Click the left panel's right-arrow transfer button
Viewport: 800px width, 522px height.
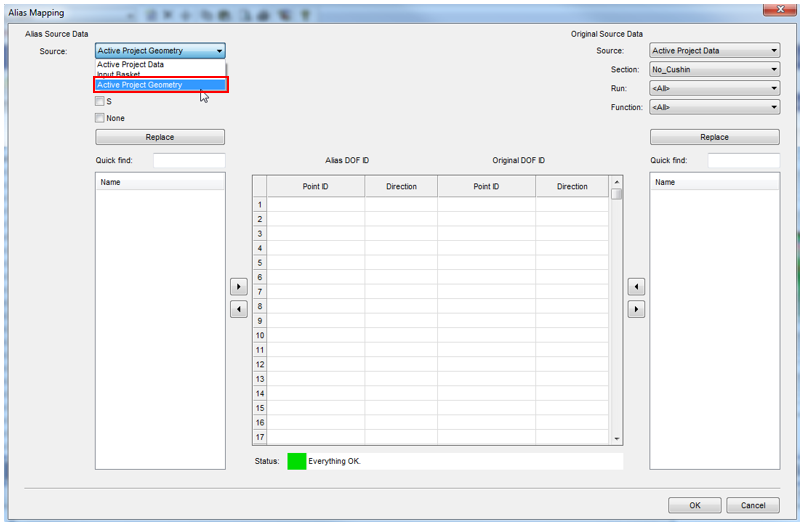238,287
